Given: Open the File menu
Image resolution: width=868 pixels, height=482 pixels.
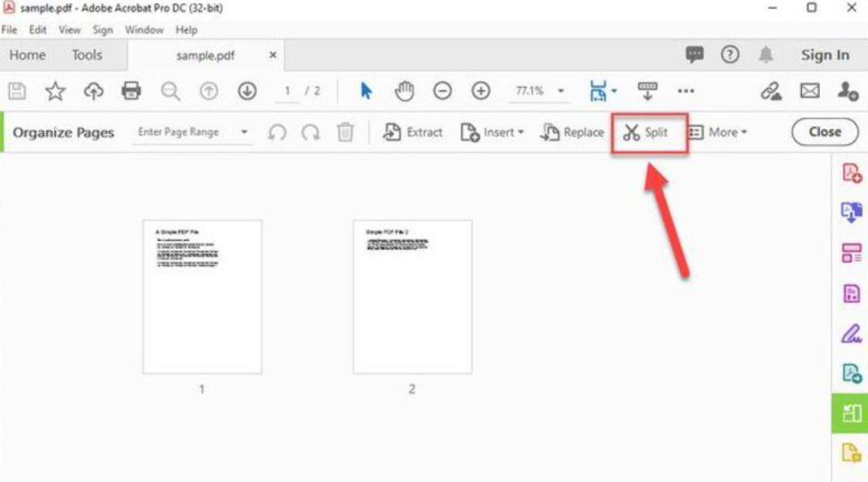Looking at the screenshot, I should coord(10,30).
